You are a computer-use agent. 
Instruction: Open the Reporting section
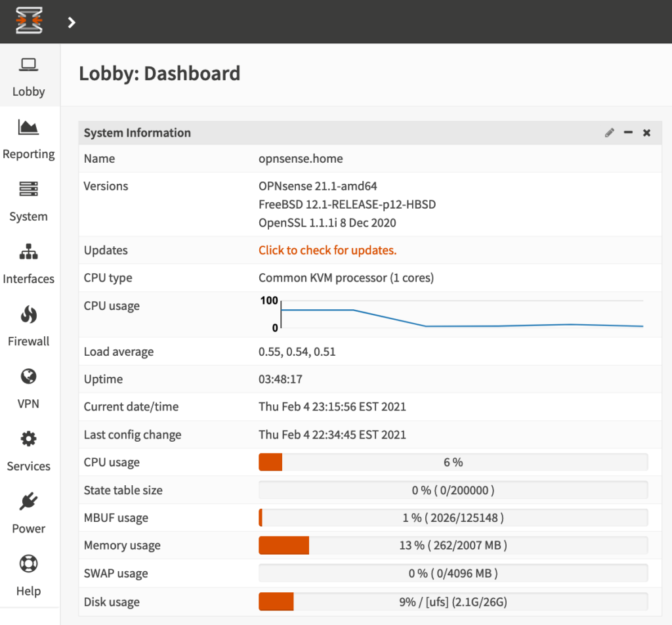tap(29, 139)
